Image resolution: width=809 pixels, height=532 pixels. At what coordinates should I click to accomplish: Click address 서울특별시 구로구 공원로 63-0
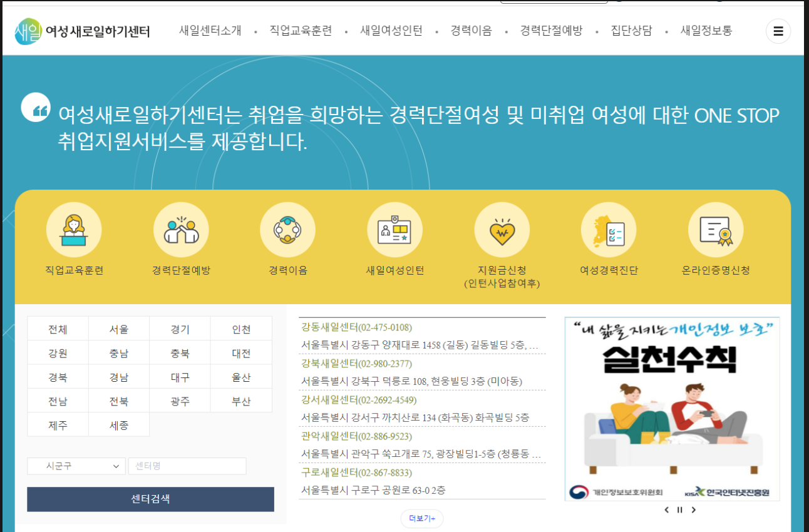373,490
